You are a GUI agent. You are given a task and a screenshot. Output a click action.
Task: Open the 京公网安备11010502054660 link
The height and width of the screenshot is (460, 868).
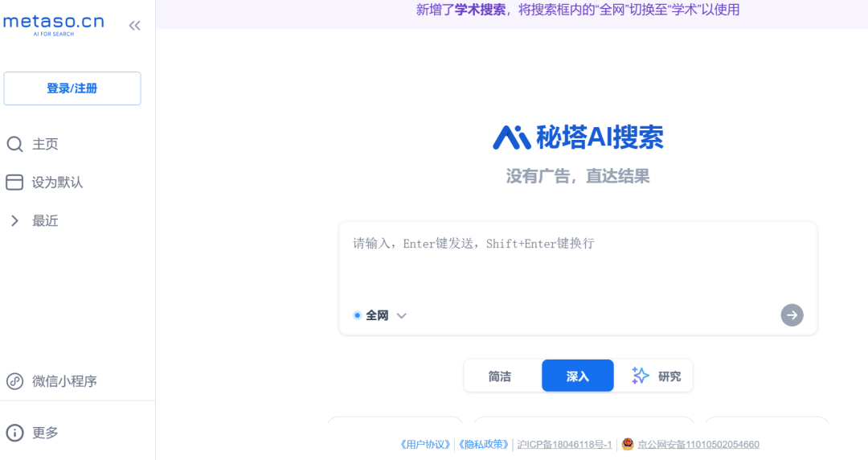pyautogui.click(x=698, y=445)
